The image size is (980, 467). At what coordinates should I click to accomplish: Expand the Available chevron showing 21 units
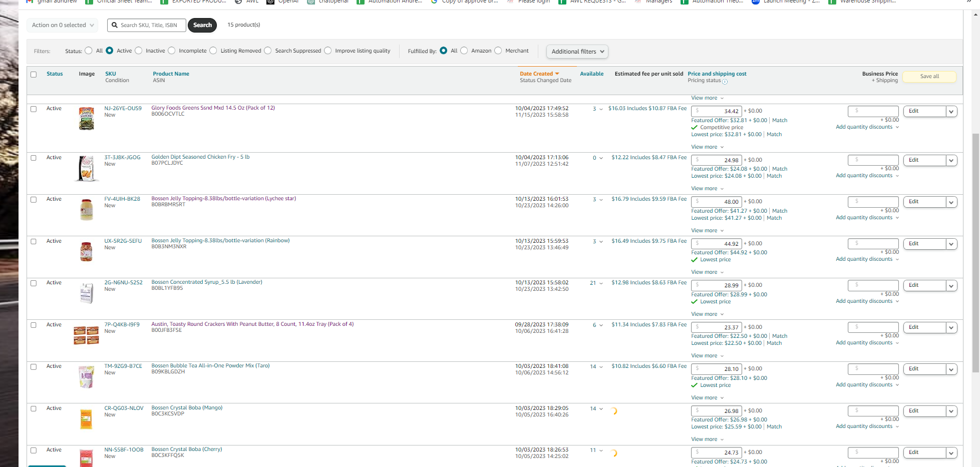(x=601, y=283)
